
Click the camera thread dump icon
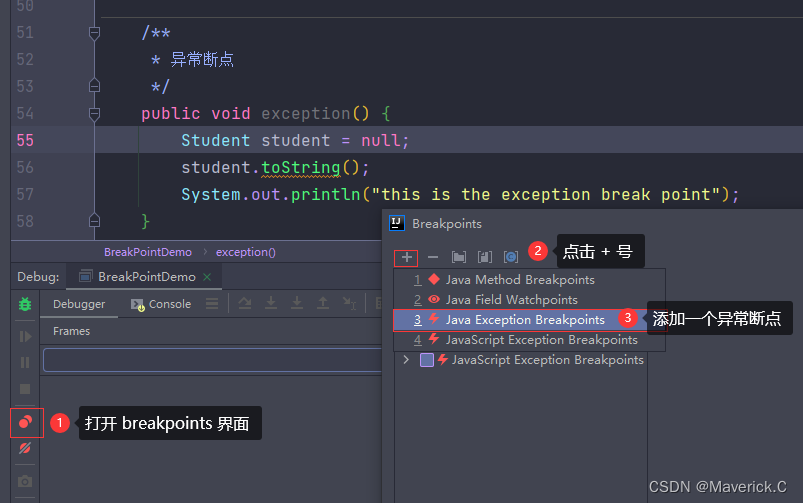pyautogui.click(x=25, y=481)
